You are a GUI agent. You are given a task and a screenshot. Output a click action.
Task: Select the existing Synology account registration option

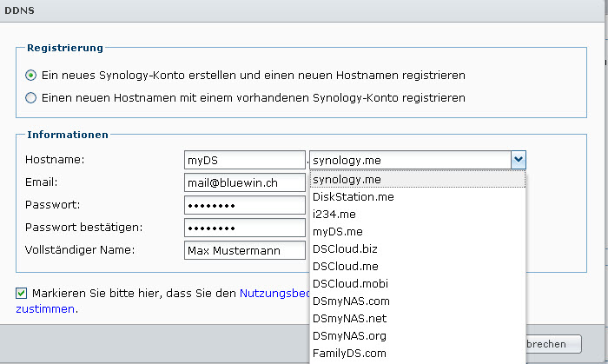(30, 97)
